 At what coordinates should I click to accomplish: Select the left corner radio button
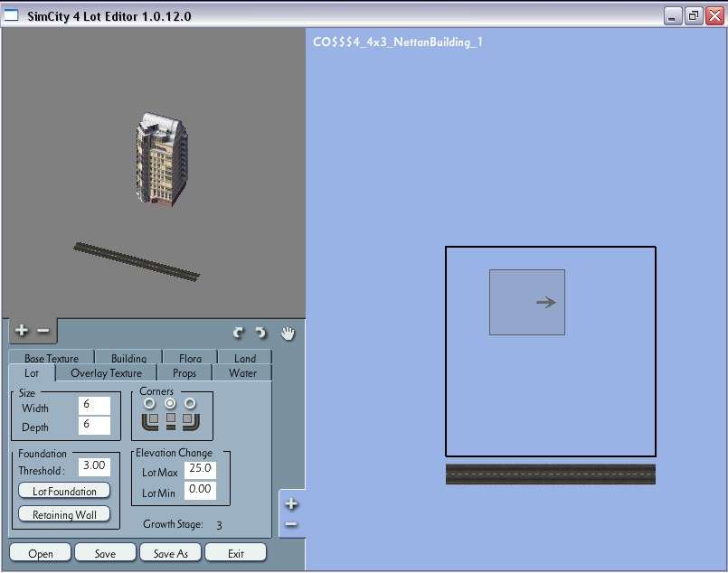coord(149,403)
